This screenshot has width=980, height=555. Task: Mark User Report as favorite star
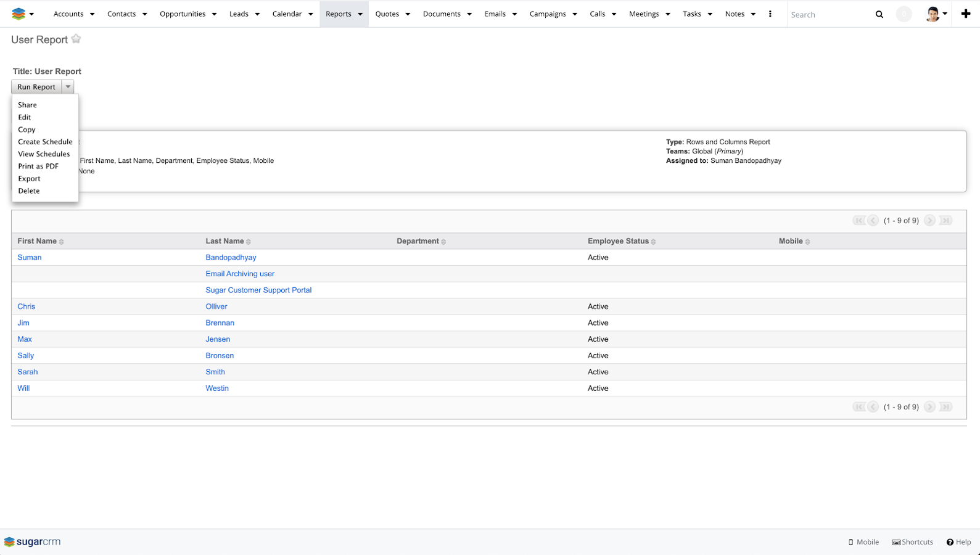click(x=76, y=39)
